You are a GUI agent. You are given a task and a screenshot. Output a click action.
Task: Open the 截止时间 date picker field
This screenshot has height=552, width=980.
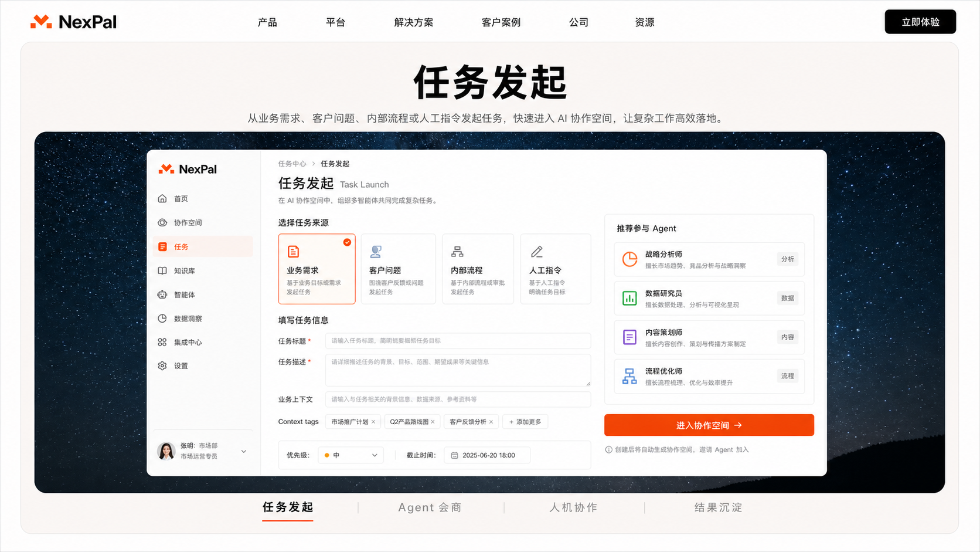488,455
